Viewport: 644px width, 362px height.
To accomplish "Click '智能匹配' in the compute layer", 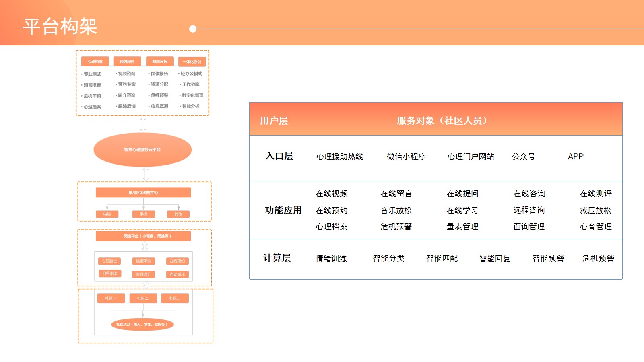I will coord(442,258).
